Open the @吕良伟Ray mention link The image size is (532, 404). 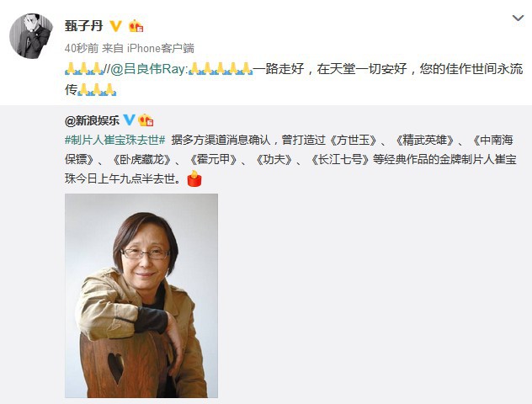click(x=149, y=69)
